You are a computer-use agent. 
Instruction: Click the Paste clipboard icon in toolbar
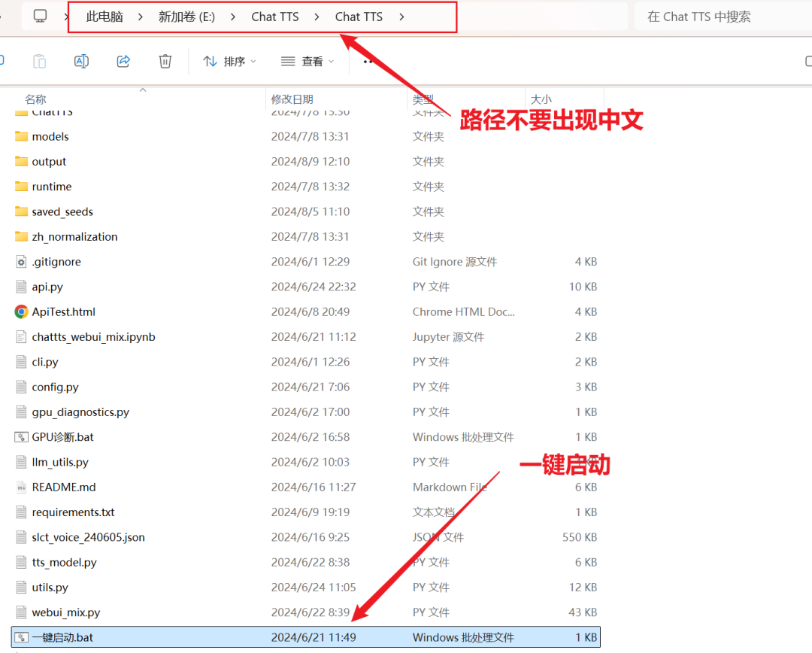(x=39, y=61)
